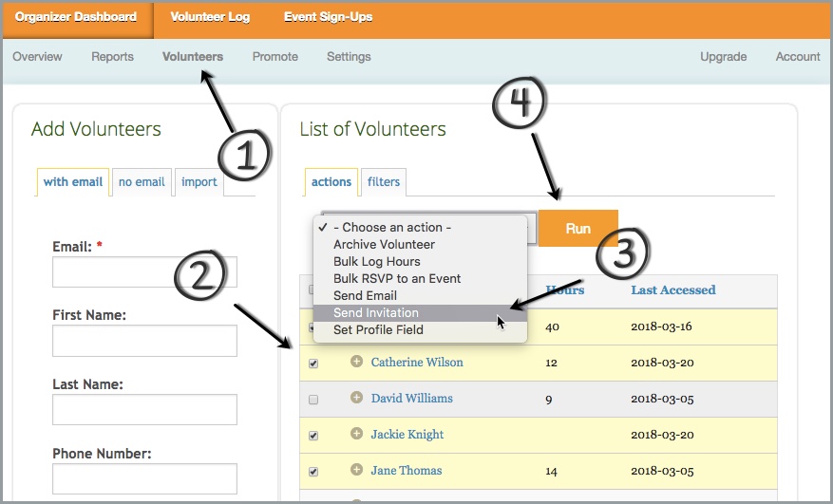Viewport: 833px width, 504px height.
Task: Open the Account menu
Action: 798,56
